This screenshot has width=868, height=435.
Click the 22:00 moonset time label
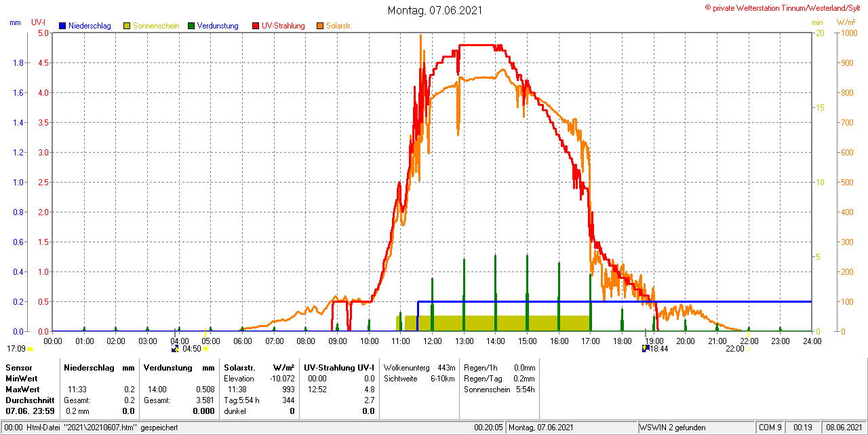734,349
